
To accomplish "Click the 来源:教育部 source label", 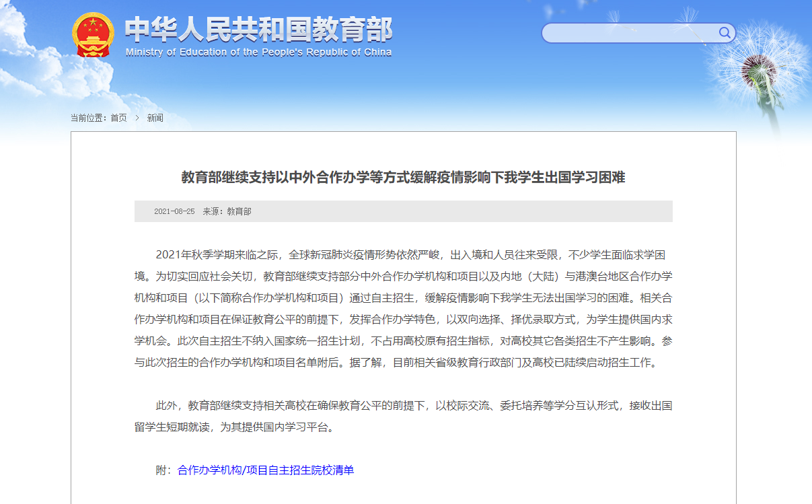I will click(227, 211).
